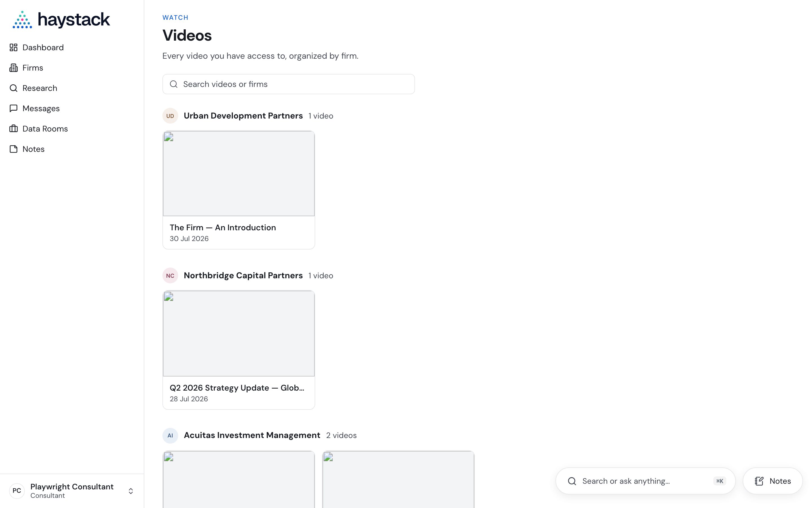Click the Q2 2026 Strategy Update title
The width and height of the screenshot is (812, 508).
point(237,388)
